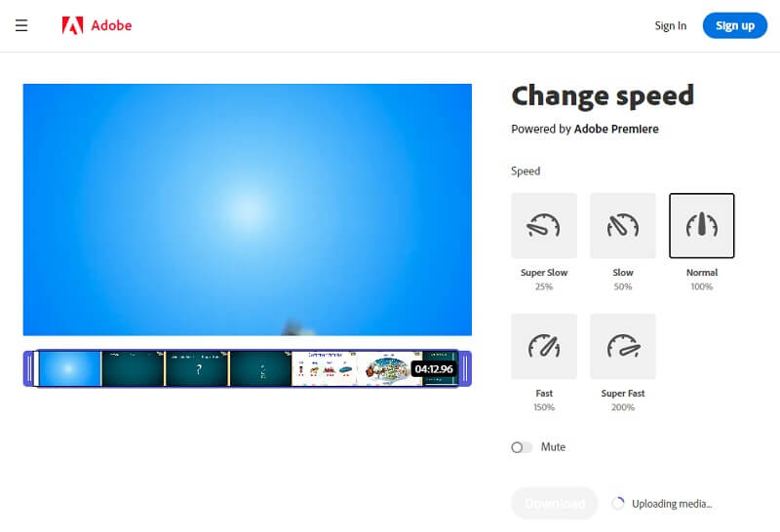This screenshot has width=780, height=532.
Task: Click the white chart timeline thumbnail
Action: (325, 369)
